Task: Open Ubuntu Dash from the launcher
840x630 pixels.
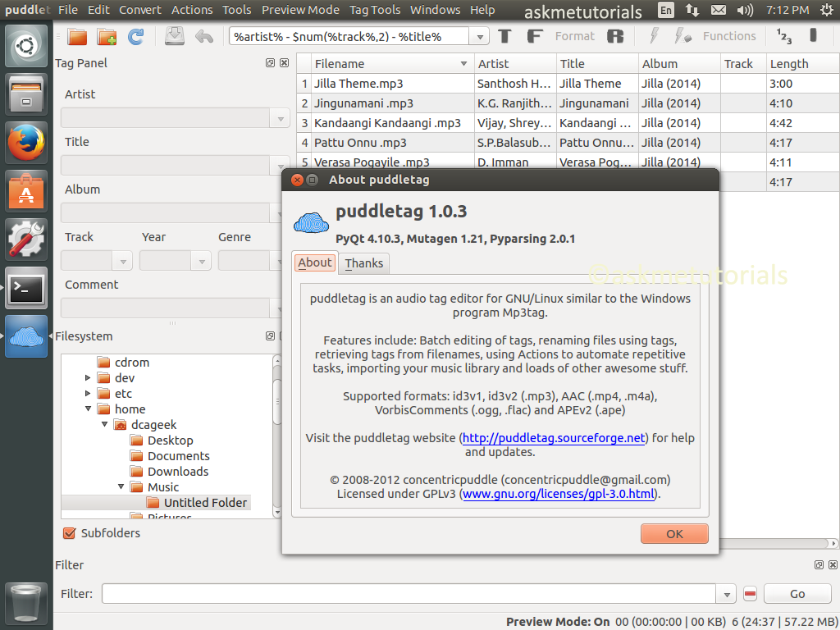Action: pyautogui.click(x=25, y=46)
